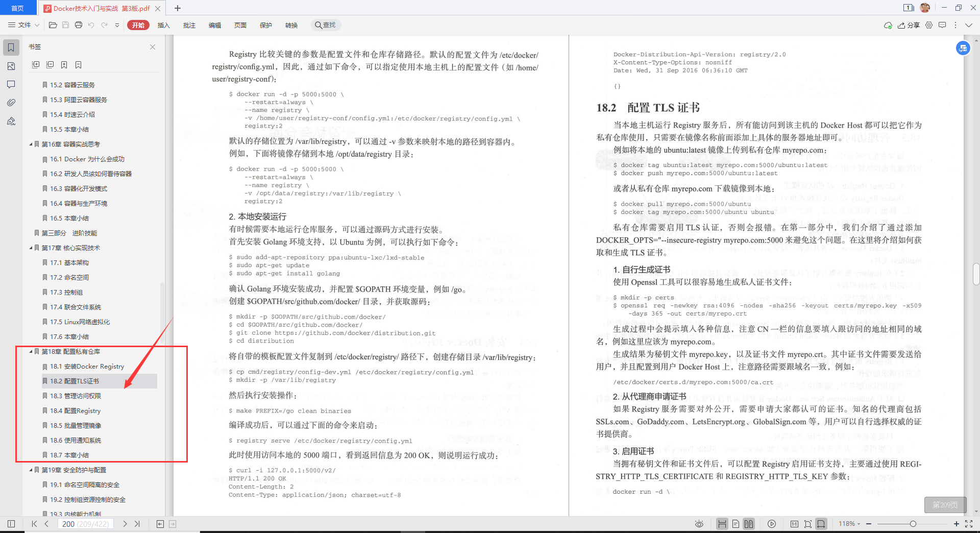Open the signature panel icon in sidebar
This screenshot has width=980, height=533.
(x=11, y=121)
